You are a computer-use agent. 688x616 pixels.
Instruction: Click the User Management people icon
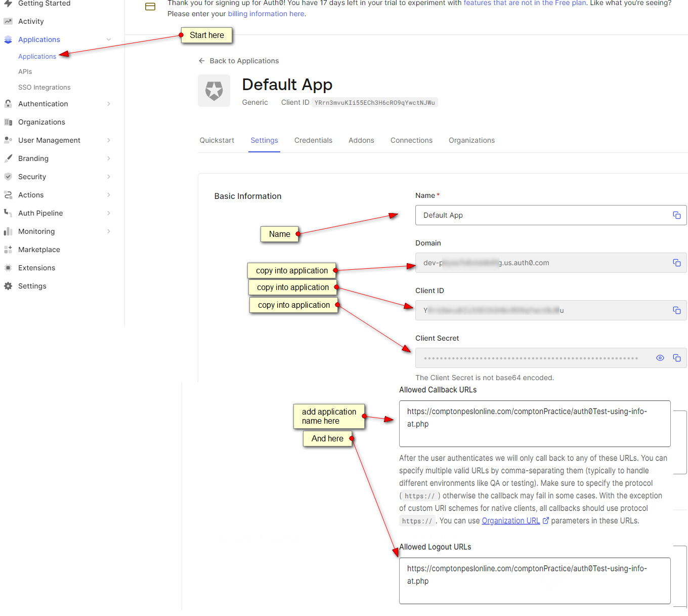[8, 140]
